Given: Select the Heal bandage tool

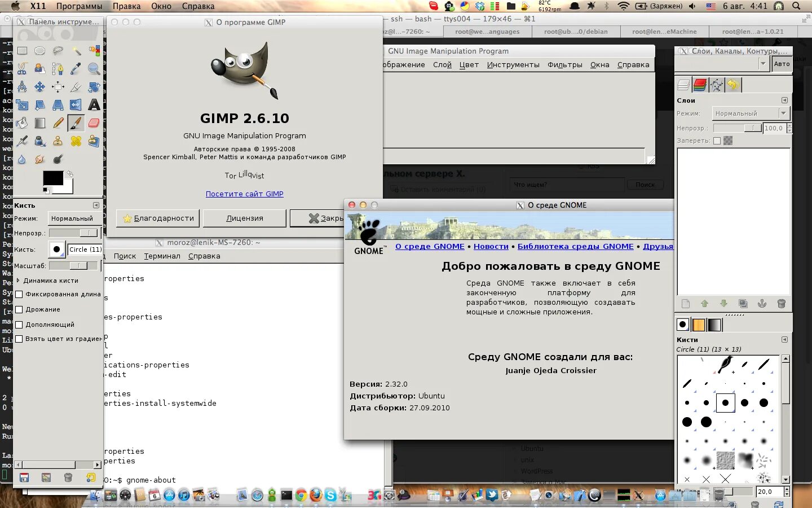Looking at the screenshot, I should (x=76, y=141).
